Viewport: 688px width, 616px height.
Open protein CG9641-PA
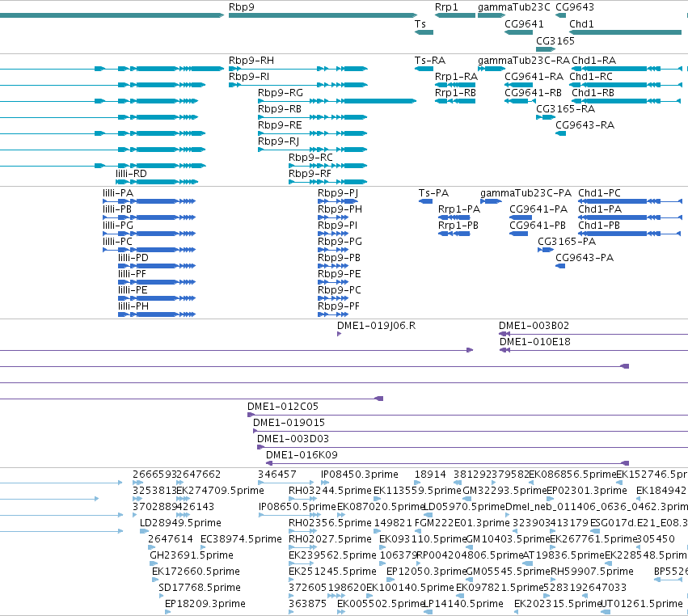(538, 209)
